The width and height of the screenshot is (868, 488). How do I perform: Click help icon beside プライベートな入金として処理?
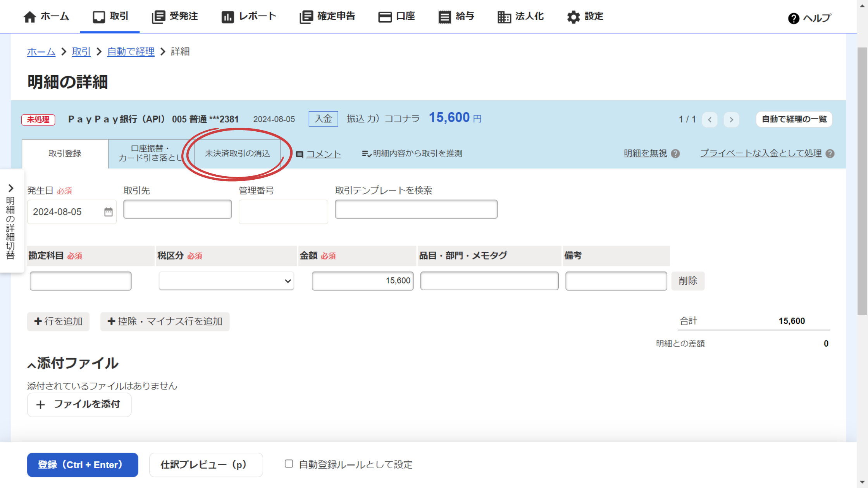point(830,154)
